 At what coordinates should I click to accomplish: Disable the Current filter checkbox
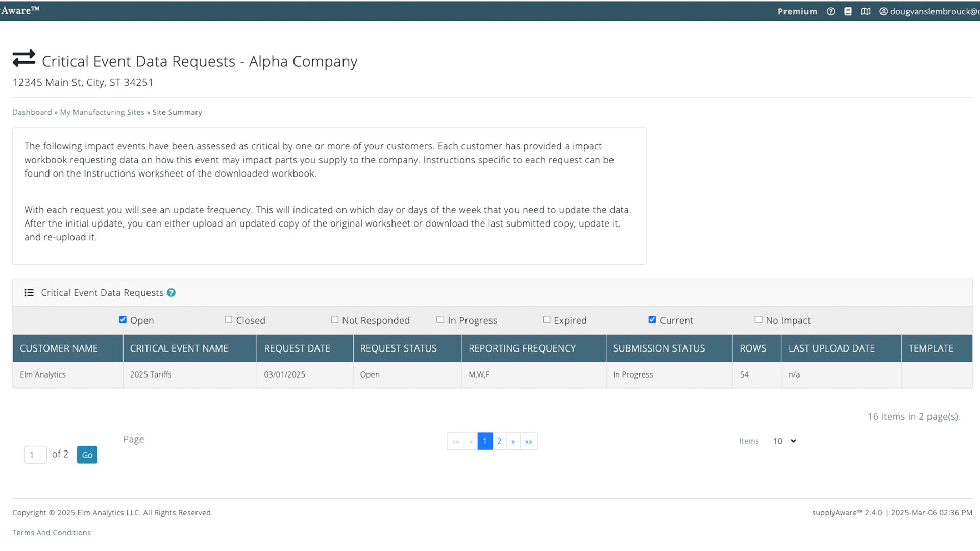tap(652, 320)
